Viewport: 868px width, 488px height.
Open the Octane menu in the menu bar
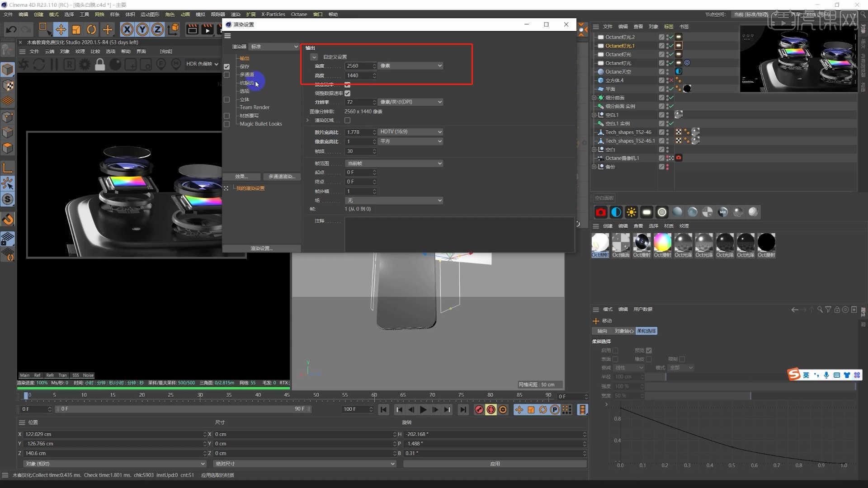click(299, 14)
